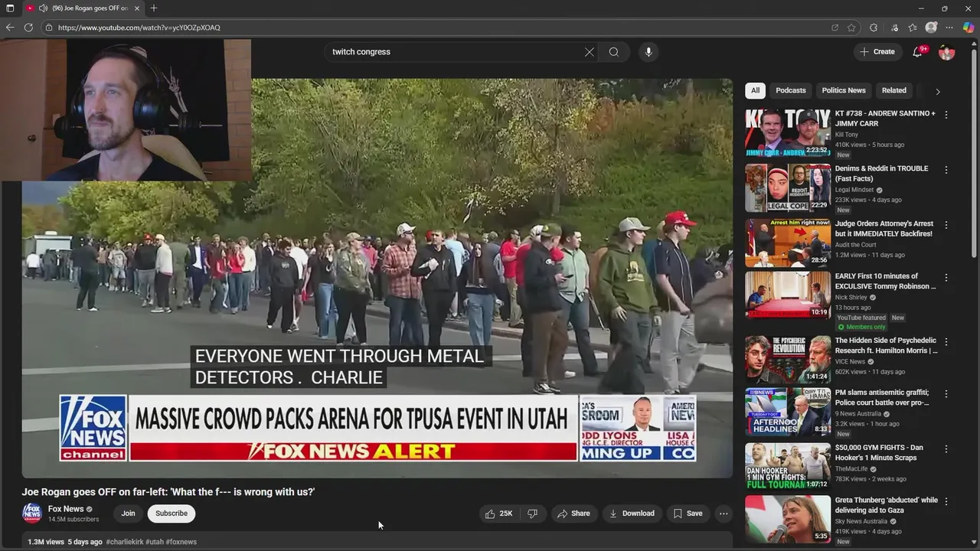Open browser extensions puzzle icon
Image resolution: width=980 pixels, height=551 pixels.
click(874, 28)
